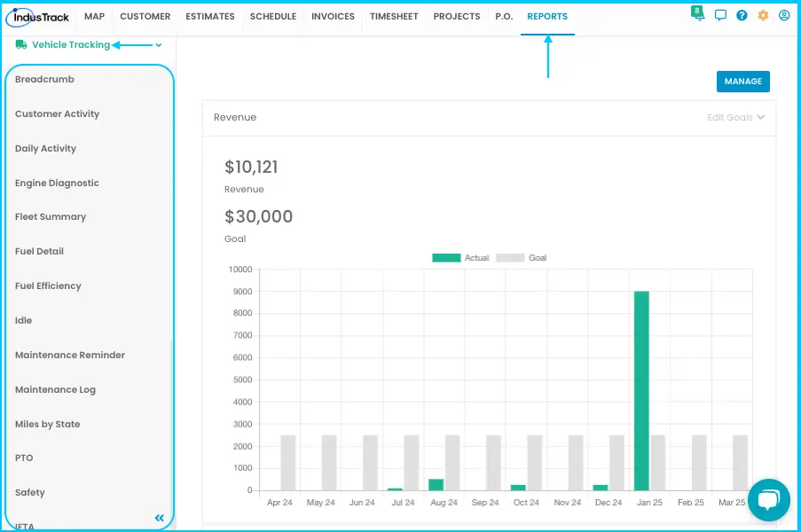The width and height of the screenshot is (801, 532).
Task: Click the Aug 24 actual revenue bar
Action: click(x=436, y=485)
